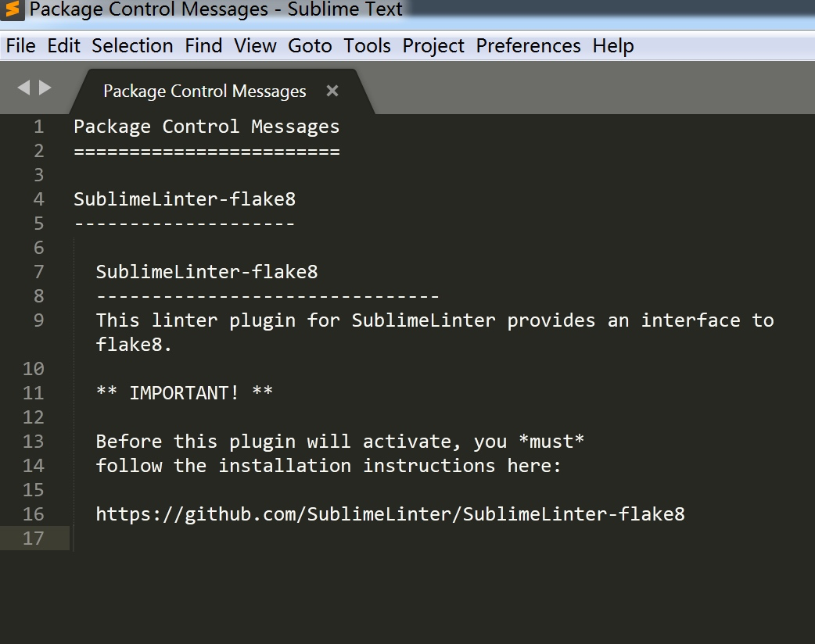The image size is (815, 644).
Task: Open the Preferences menu
Action: click(529, 45)
